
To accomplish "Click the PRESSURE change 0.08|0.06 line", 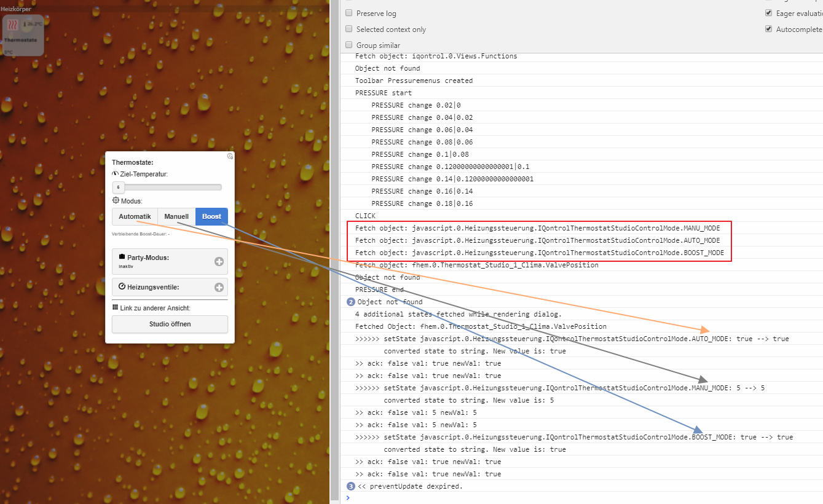I will pyautogui.click(x=422, y=142).
